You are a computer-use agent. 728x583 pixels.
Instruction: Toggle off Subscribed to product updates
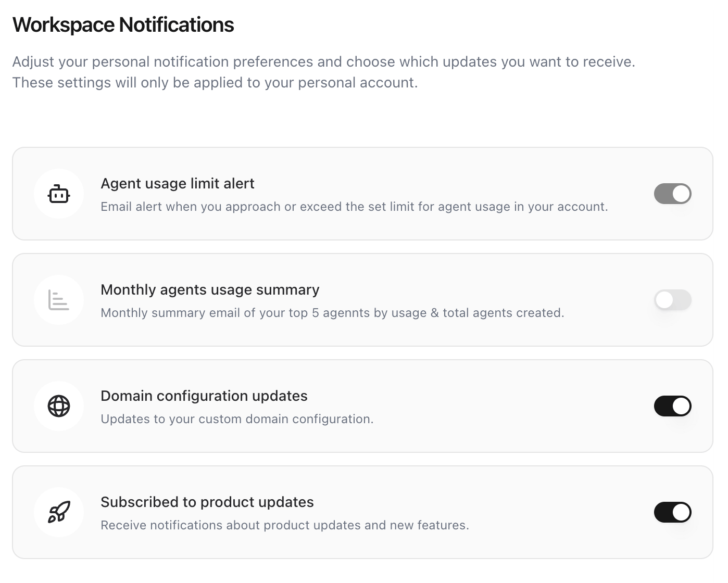click(x=672, y=513)
